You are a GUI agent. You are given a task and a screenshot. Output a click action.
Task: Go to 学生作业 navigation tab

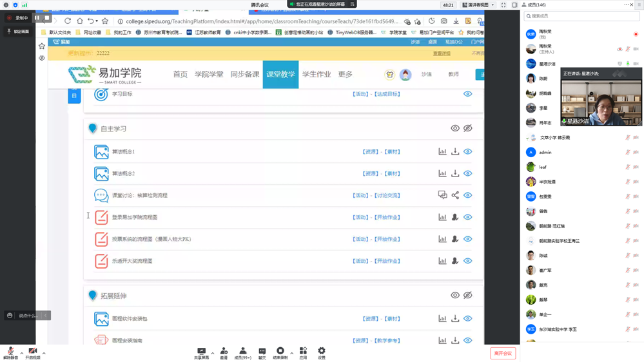click(x=317, y=74)
